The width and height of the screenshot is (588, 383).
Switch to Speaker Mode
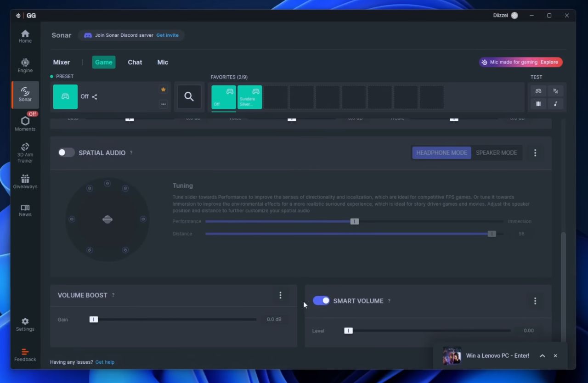(x=496, y=152)
